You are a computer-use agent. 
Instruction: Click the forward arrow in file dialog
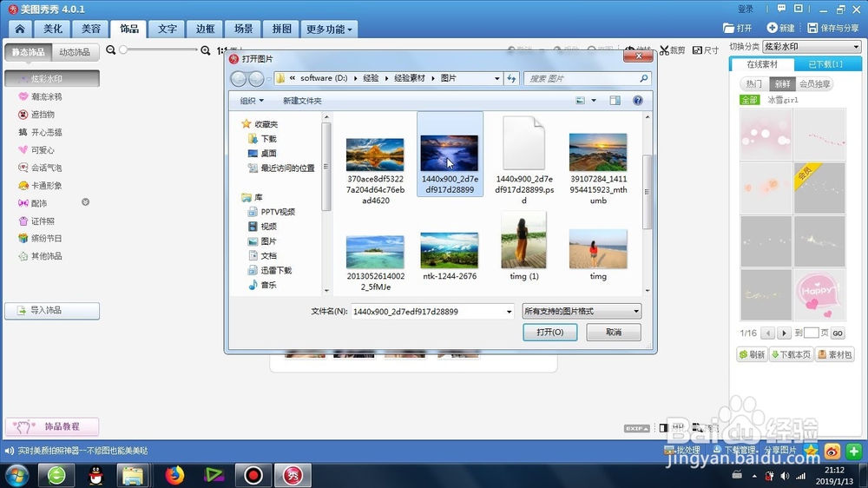pyautogui.click(x=256, y=79)
